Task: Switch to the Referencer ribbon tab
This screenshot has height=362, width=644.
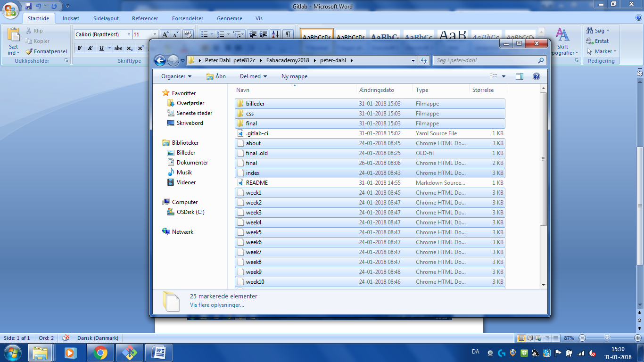Action: tap(145, 18)
